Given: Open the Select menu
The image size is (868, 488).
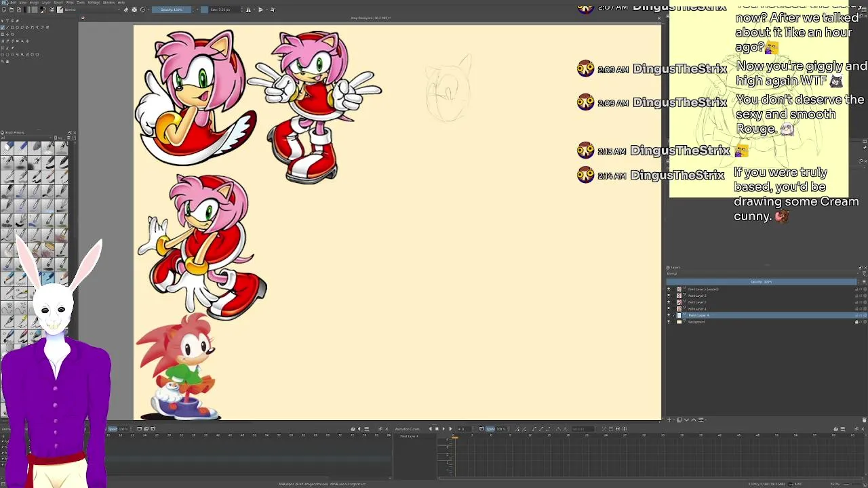Looking at the screenshot, I should [58, 3].
